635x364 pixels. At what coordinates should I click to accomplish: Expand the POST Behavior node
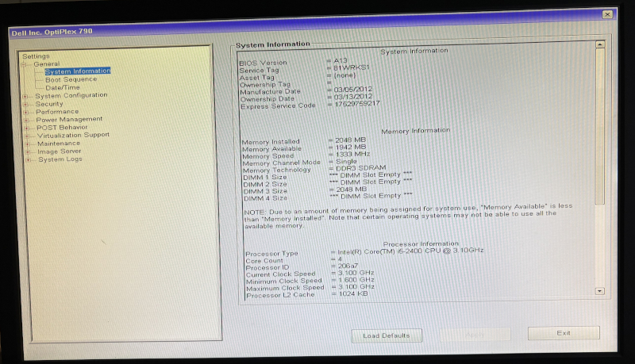point(26,127)
